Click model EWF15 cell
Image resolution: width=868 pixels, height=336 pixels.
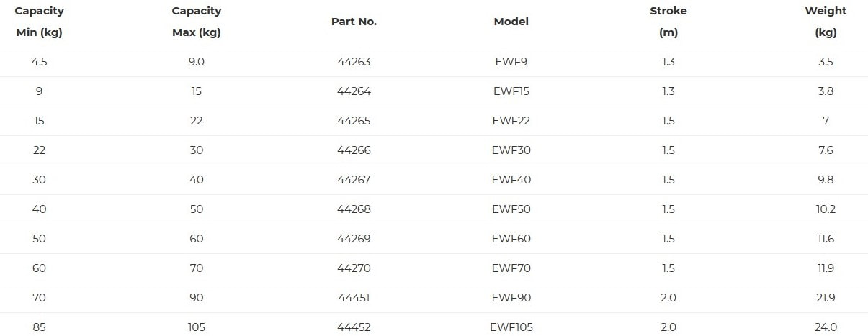[511, 91]
